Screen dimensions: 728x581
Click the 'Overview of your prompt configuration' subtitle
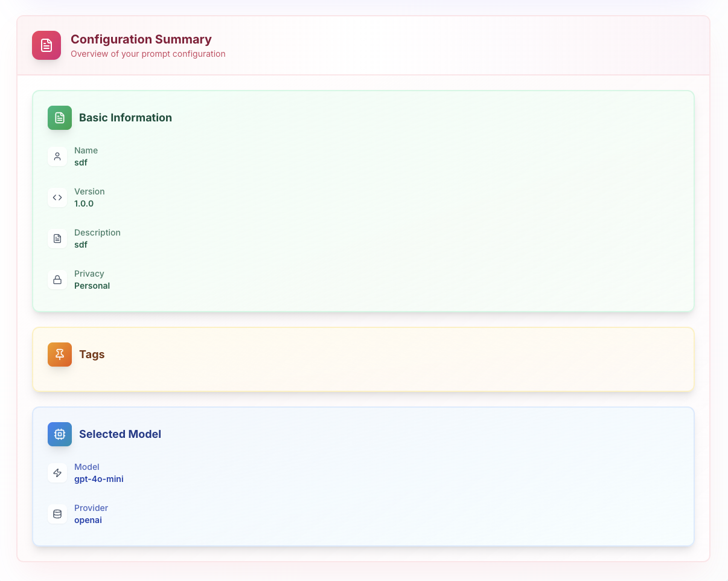[x=148, y=54]
